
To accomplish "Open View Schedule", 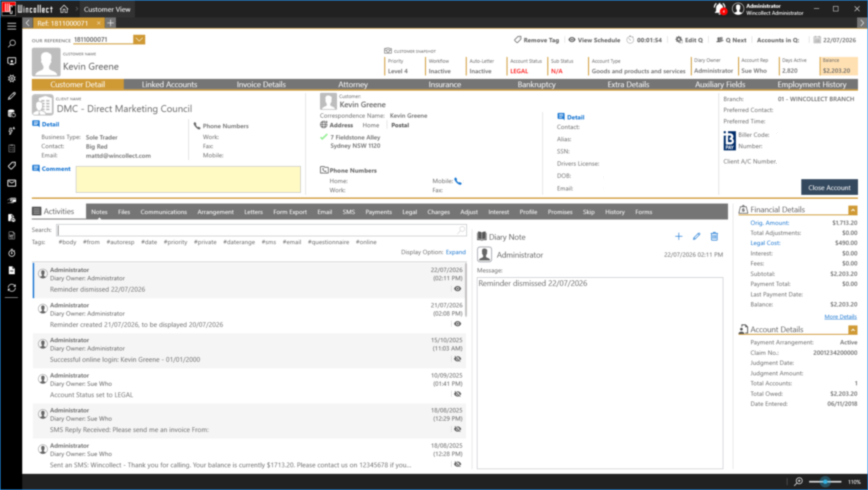I will pyautogui.click(x=594, y=40).
